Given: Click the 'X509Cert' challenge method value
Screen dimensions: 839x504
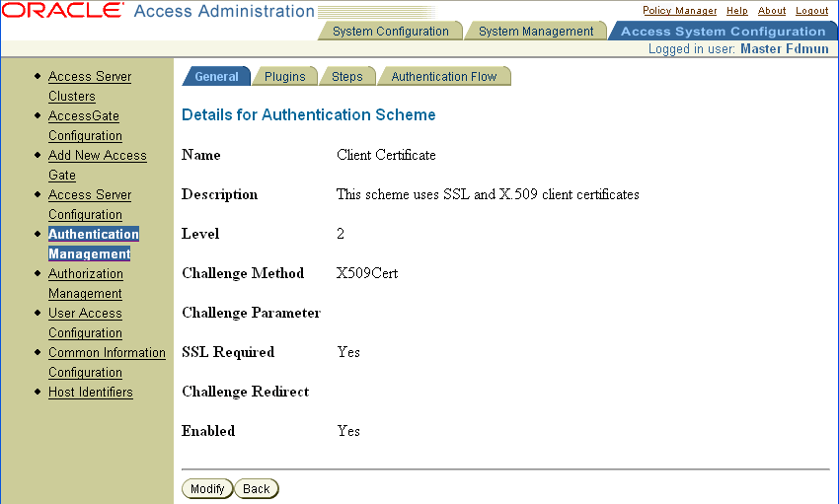Looking at the screenshot, I should pyautogui.click(x=367, y=273).
